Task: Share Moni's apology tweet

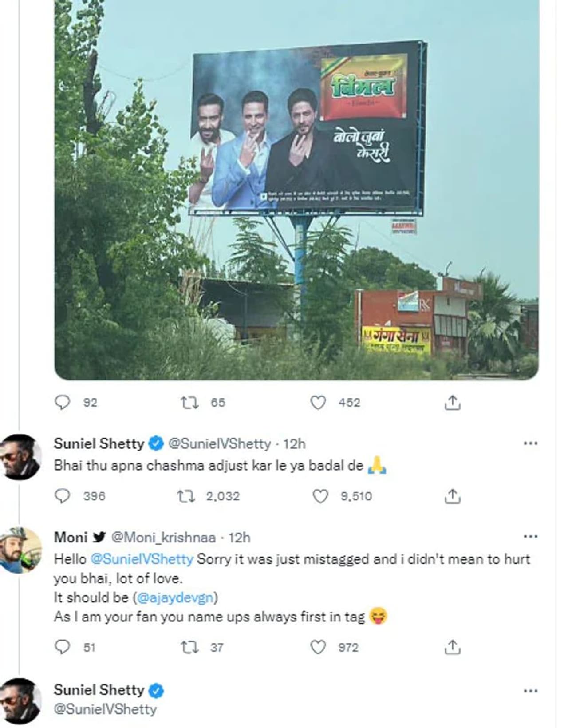Action: pos(452,647)
